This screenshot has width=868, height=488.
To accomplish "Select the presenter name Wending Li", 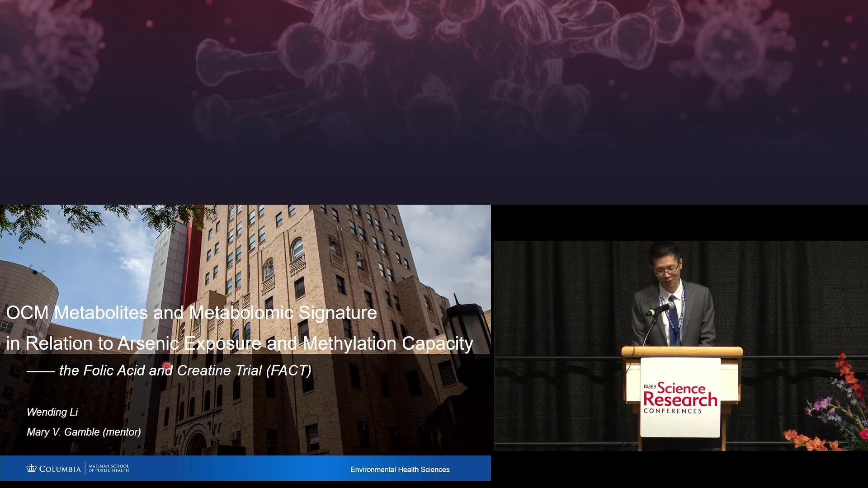I will click(x=52, y=412).
